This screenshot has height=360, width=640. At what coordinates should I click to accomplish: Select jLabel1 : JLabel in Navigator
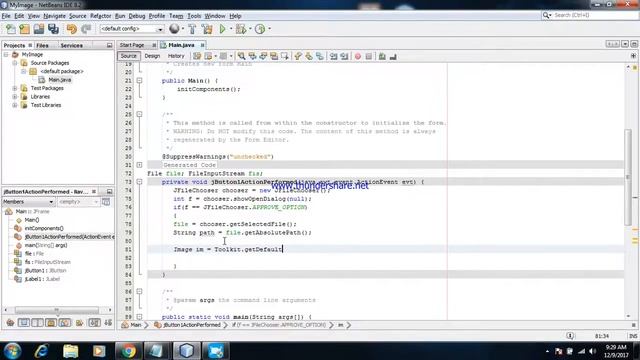[x=42, y=279]
